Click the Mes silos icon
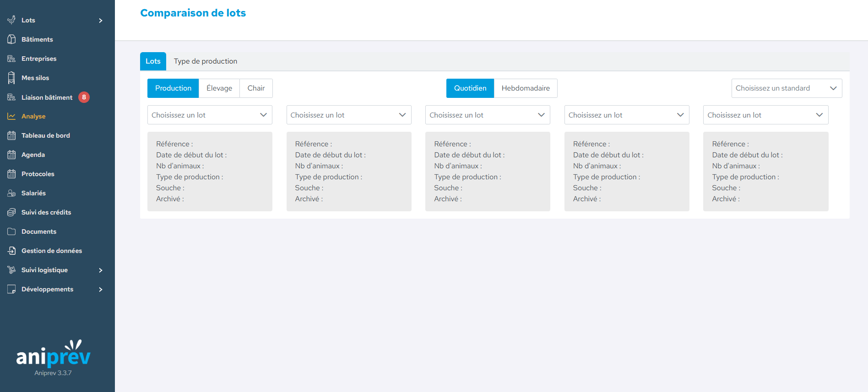868x392 pixels. pos(11,78)
